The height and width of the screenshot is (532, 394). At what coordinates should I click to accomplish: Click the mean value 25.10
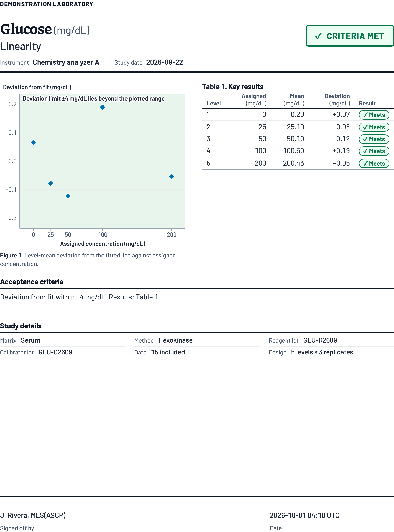tap(295, 127)
